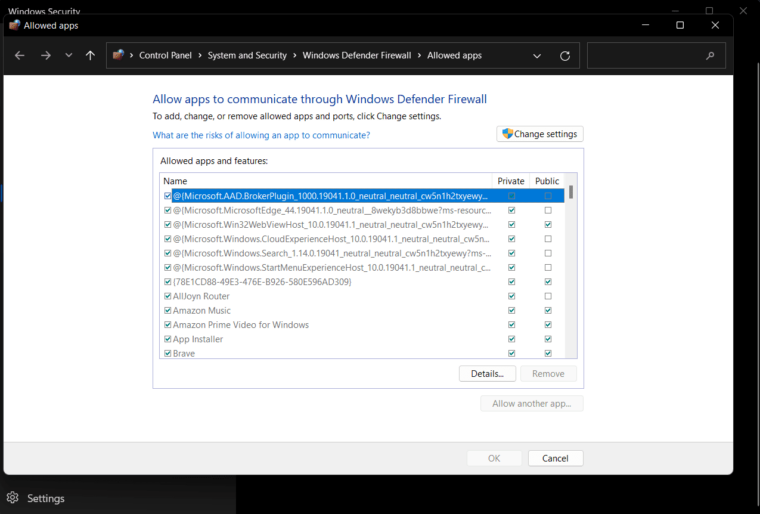Close the Allowed apps window

(715, 25)
